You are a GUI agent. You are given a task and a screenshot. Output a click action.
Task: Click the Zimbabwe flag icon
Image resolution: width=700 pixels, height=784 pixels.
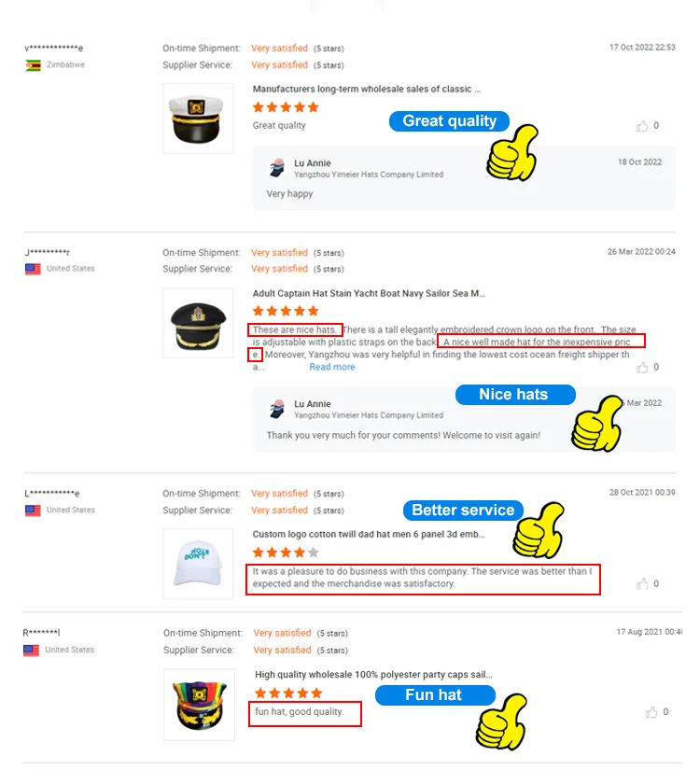(x=33, y=65)
